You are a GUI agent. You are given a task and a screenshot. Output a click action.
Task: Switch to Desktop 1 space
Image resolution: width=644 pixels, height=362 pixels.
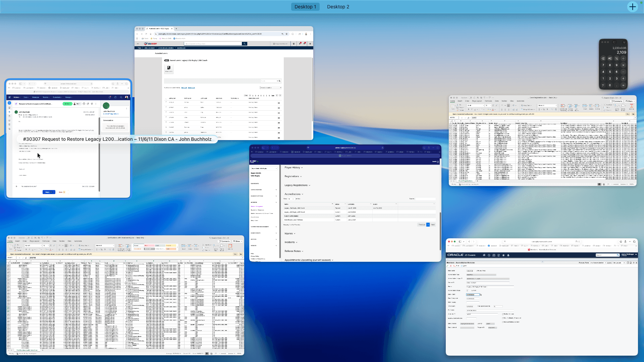(x=305, y=7)
